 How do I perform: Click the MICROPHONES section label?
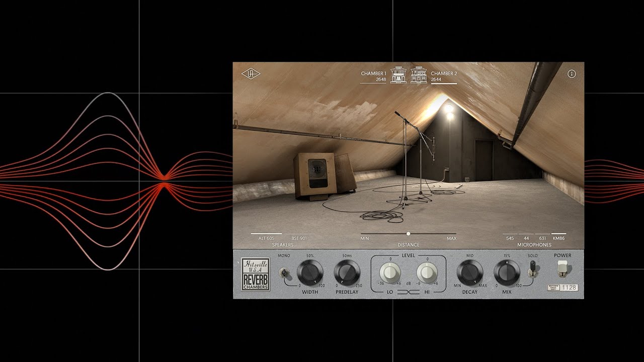click(534, 245)
